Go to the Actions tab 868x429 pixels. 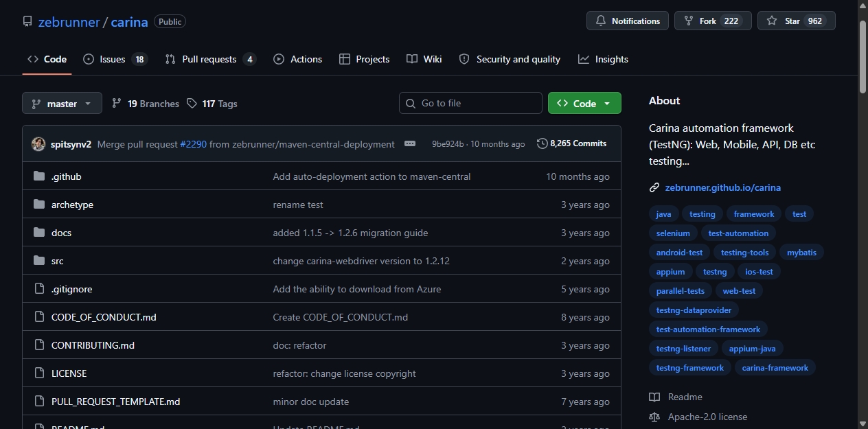[x=297, y=59]
